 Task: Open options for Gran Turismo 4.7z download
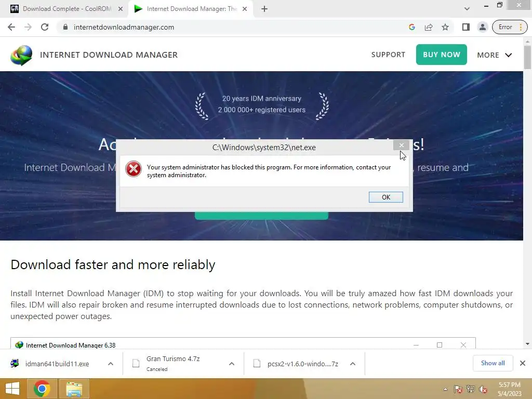pyautogui.click(x=232, y=364)
